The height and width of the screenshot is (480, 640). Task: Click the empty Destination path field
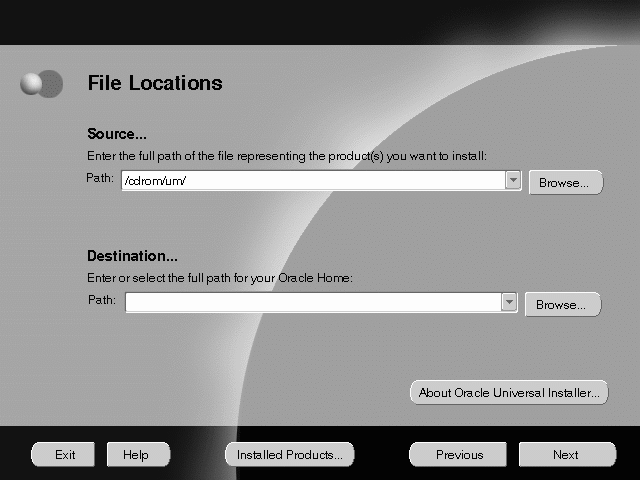(x=313, y=302)
